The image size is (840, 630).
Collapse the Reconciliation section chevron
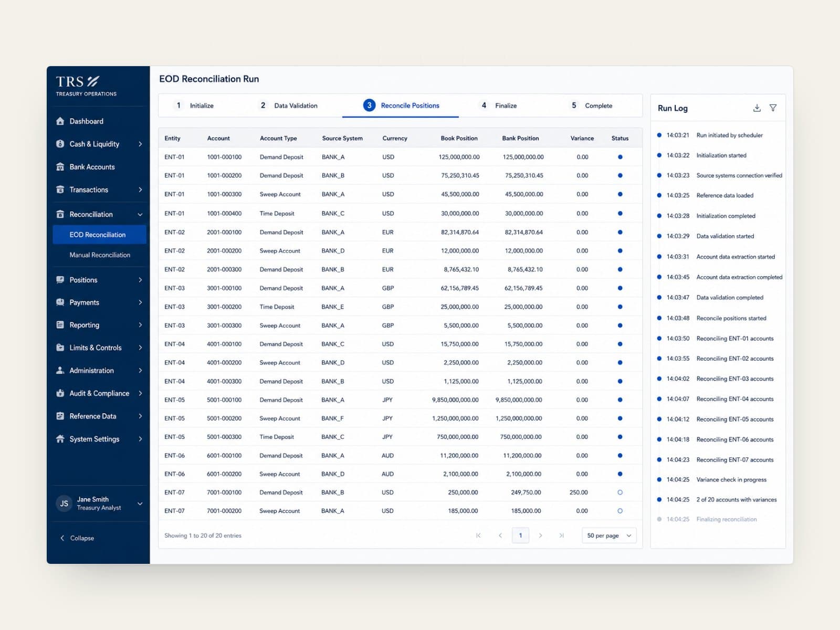(140, 214)
